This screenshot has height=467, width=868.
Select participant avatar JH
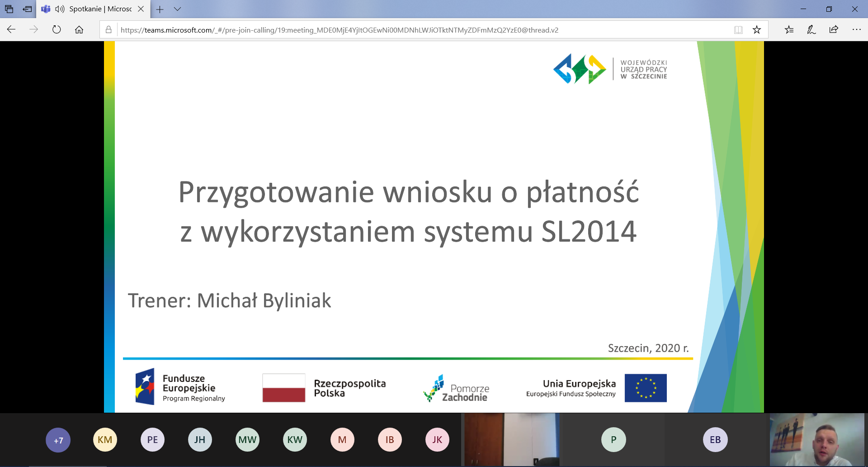200,440
